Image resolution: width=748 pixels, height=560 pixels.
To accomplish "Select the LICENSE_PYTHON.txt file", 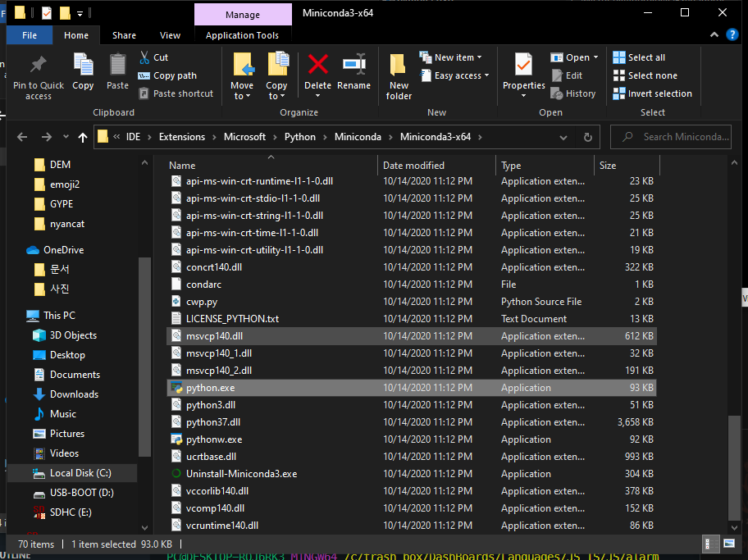I will pyautogui.click(x=412, y=319).
